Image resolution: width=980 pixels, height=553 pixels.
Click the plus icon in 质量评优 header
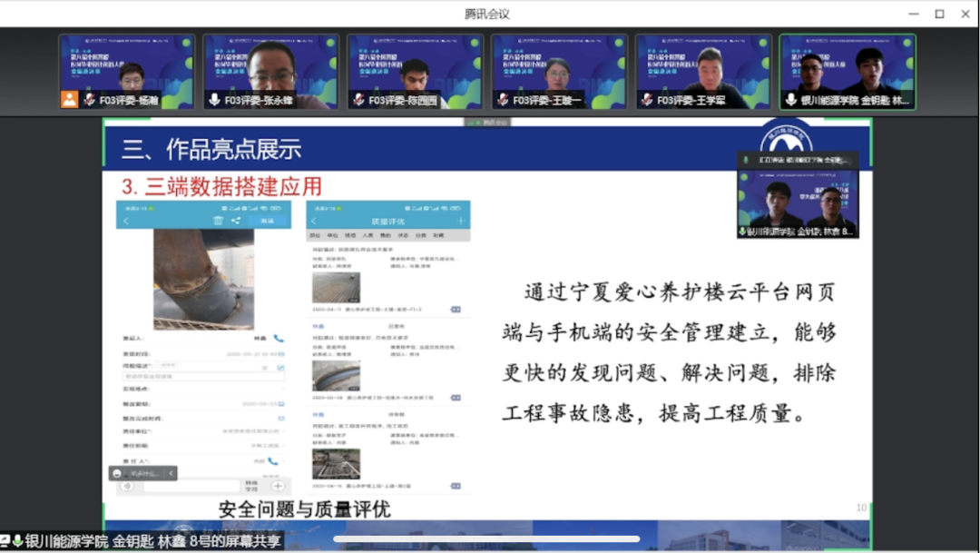461,221
